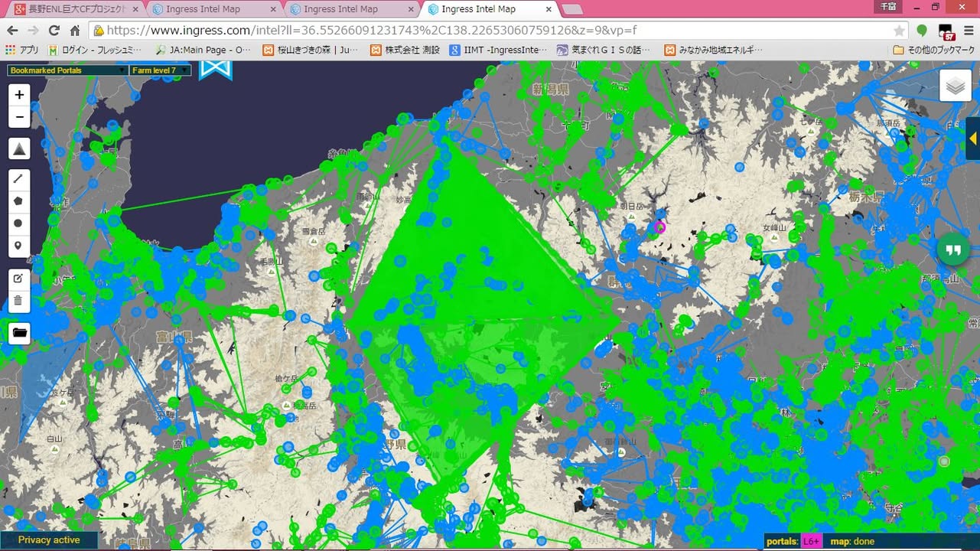The height and width of the screenshot is (551, 980).
Task: Open the green chat quote bubble
Action: pyautogui.click(x=952, y=250)
